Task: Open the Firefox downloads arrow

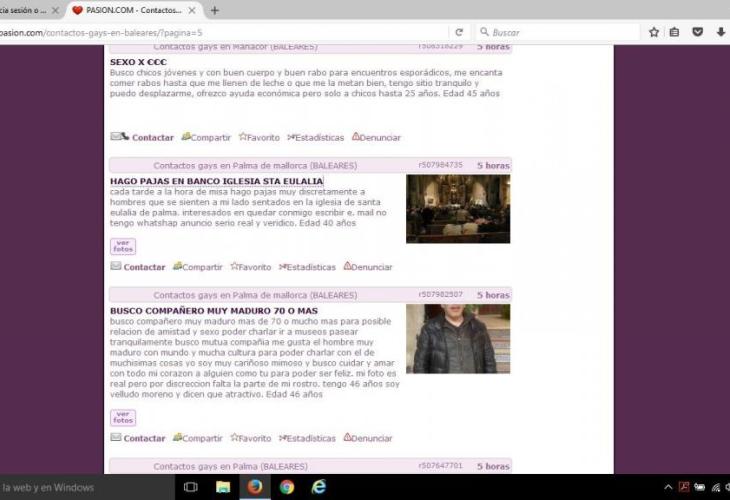Action: coord(721,32)
